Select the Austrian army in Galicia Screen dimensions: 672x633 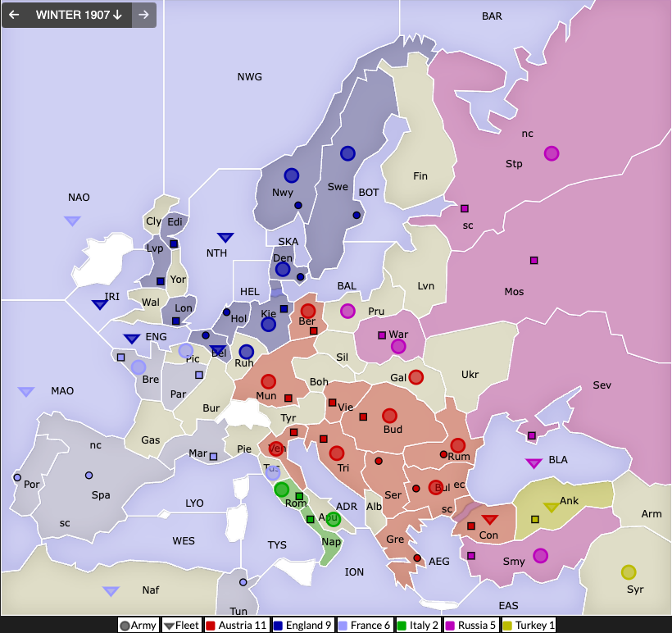[415, 377]
